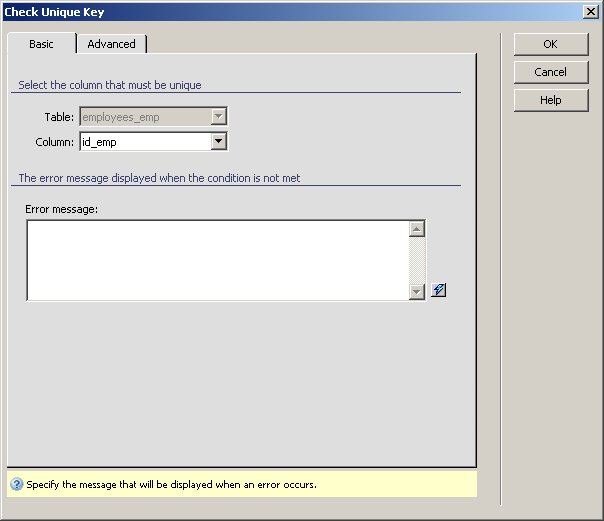Expand the Table dropdown arrow
Viewport: 604px width, 521px height.
[x=219, y=117]
